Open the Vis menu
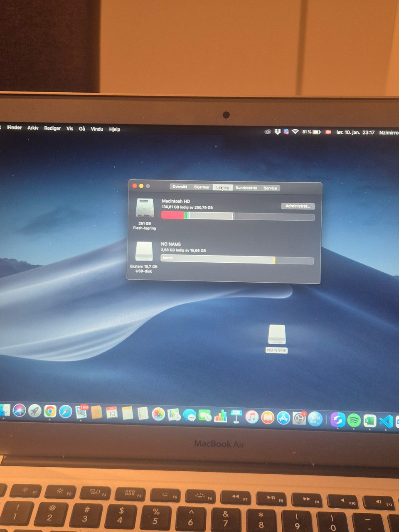399x532 pixels. tap(70, 128)
